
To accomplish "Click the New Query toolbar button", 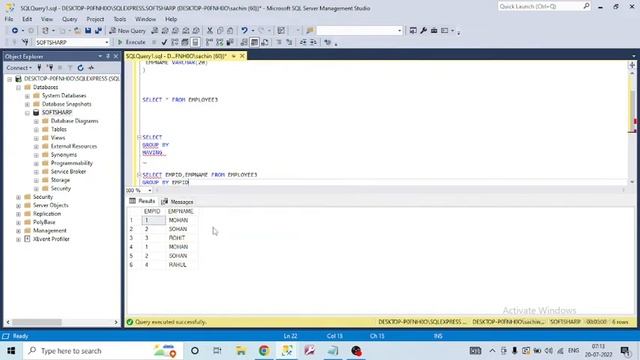I will point(127,31).
